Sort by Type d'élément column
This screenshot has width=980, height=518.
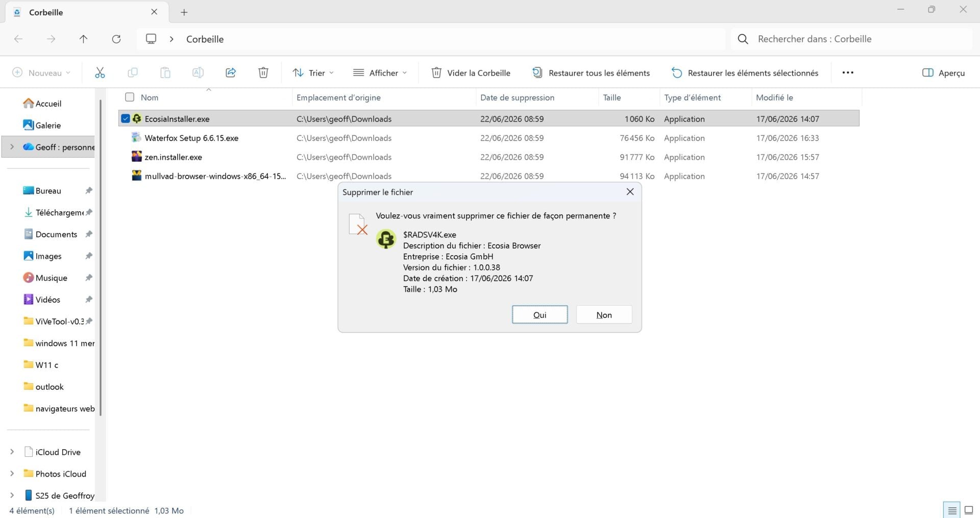(x=692, y=97)
